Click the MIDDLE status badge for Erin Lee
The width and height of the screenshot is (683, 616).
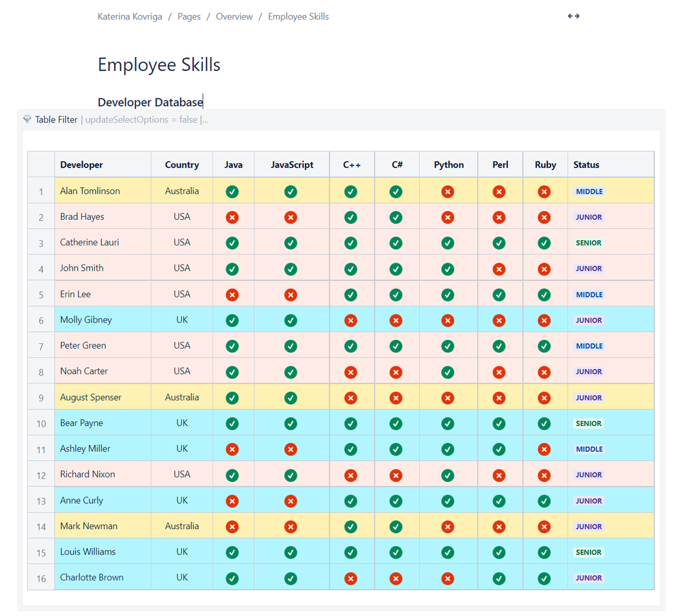coord(589,295)
